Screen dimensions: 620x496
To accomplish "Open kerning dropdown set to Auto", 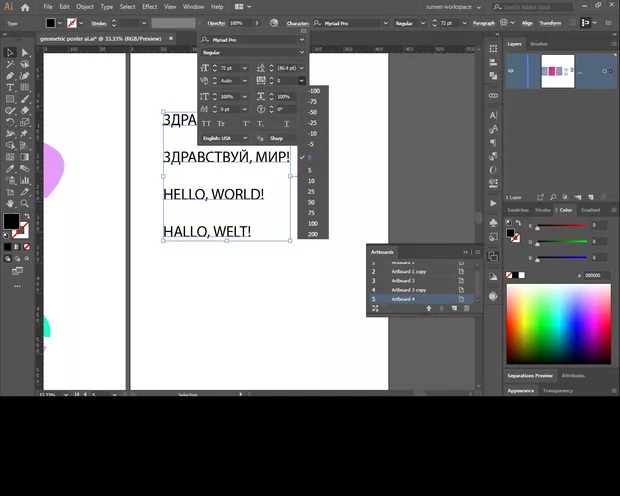I will (x=245, y=81).
